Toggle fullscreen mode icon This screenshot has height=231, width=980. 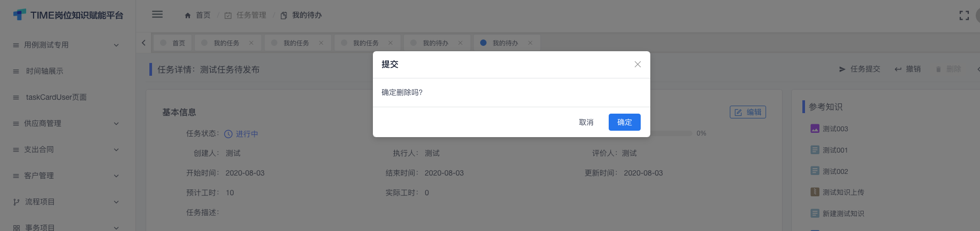click(x=964, y=15)
